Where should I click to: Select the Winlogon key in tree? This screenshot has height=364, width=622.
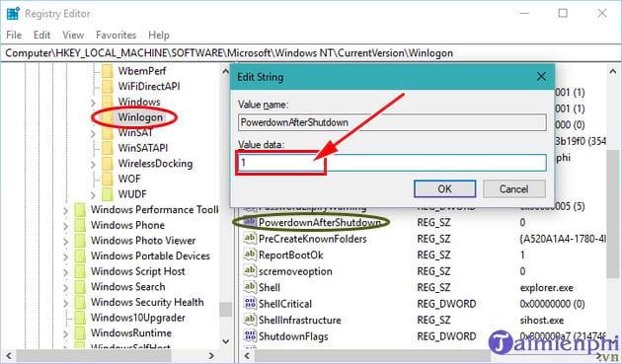point(140,117)
